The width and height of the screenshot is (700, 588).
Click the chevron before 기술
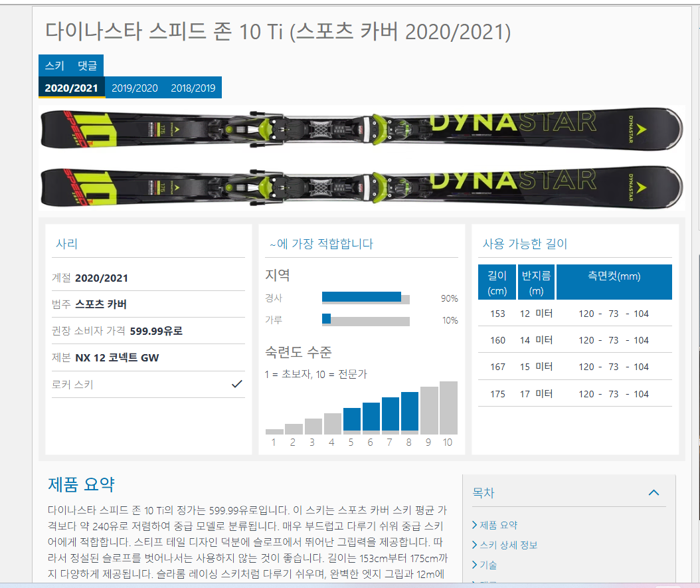click(x=475, y=565)
